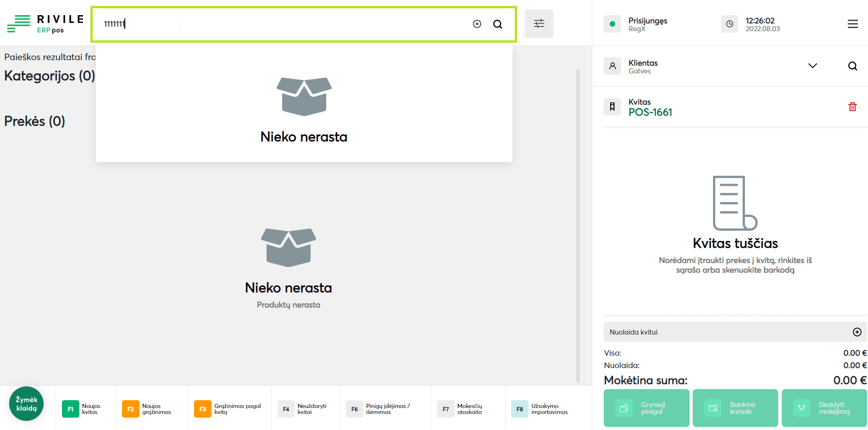Image resolution: width=868 pixels, height=430 pixels.
Task: Open the hamburger menu
Action: (852, 24)
